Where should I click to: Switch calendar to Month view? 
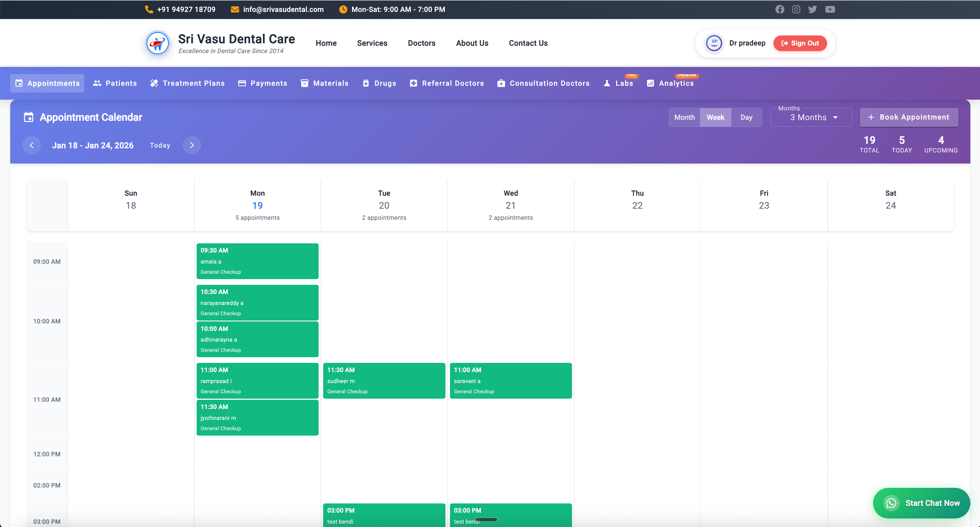click(684, 117)
